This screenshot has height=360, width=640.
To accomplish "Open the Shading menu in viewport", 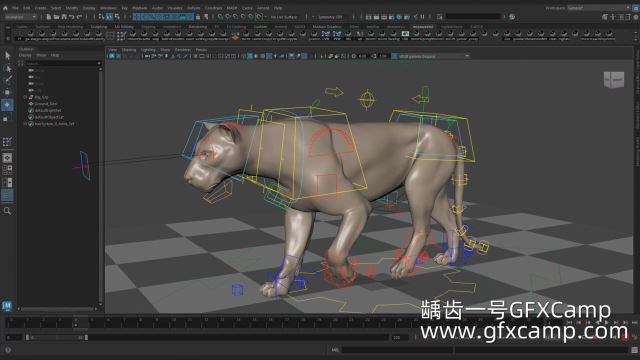I will pyautogui.click(x=129, y=50).
